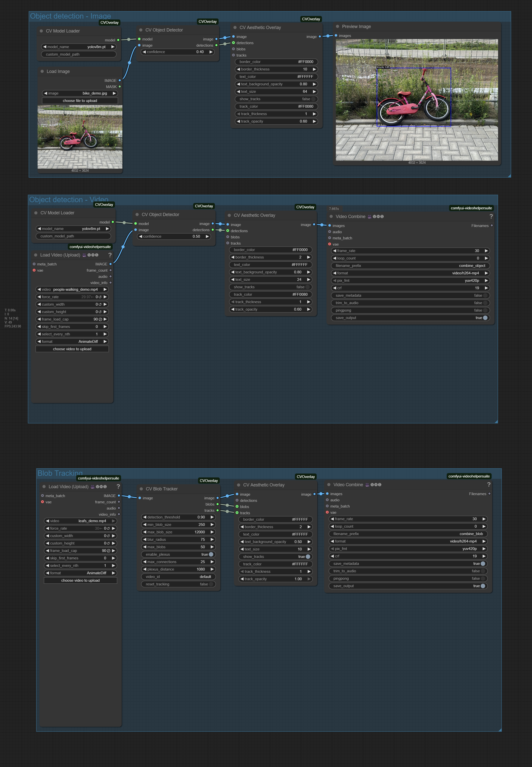Screen dimensions: 532x767
Task: Click choose video to upload in the Blob Tracking group
Action: click(80, 580)
